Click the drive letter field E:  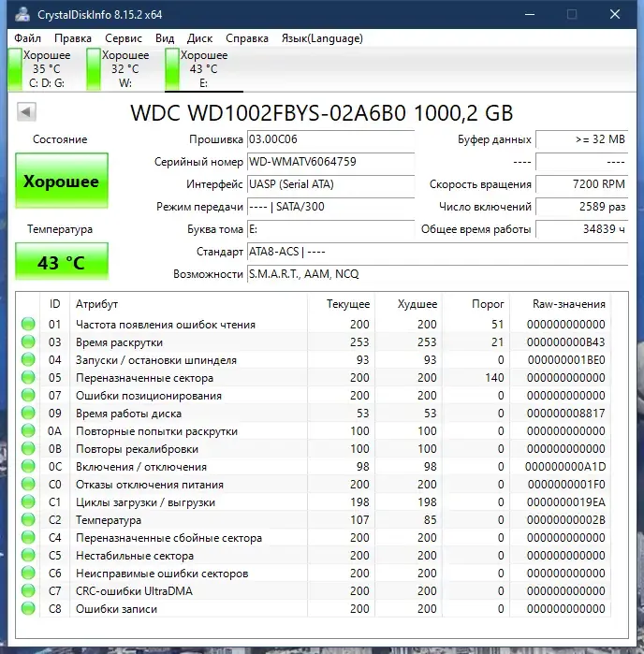tap(330, 229)
